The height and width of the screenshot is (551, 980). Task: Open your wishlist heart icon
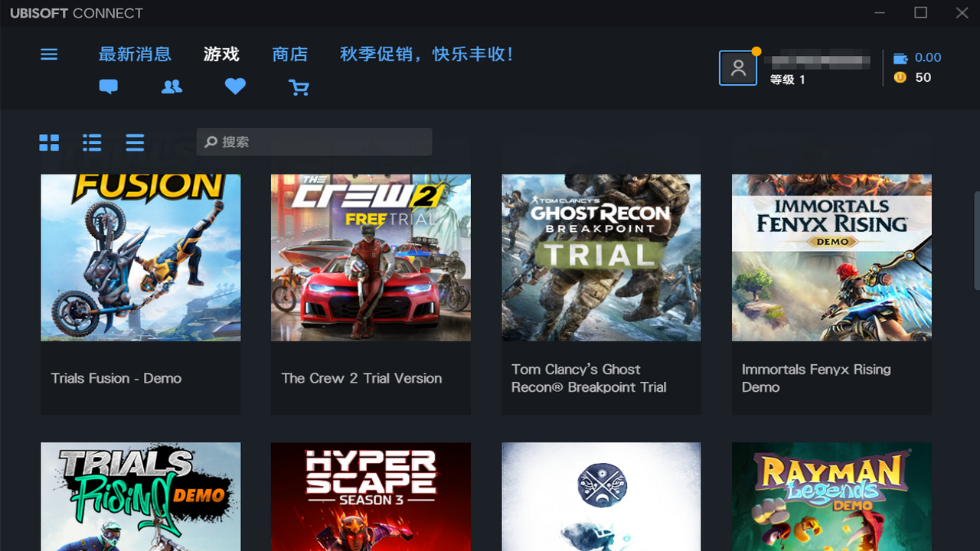(x=235, y=86)
